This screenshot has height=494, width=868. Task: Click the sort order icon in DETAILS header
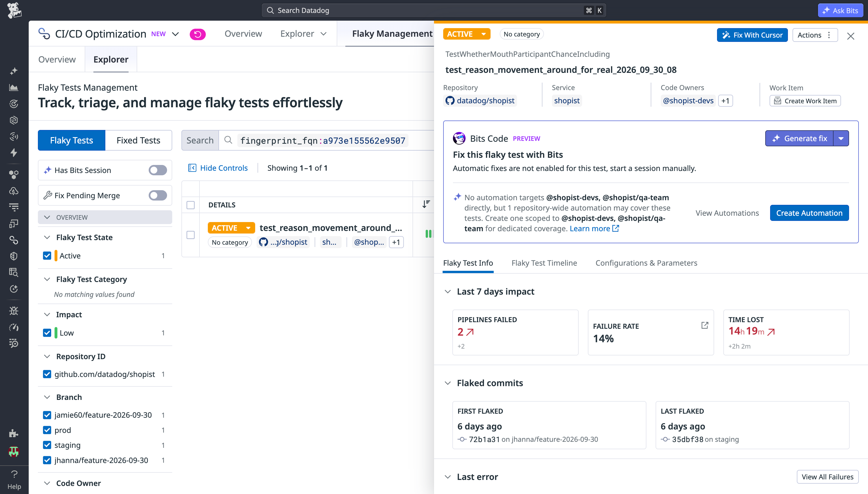point(426,204)
